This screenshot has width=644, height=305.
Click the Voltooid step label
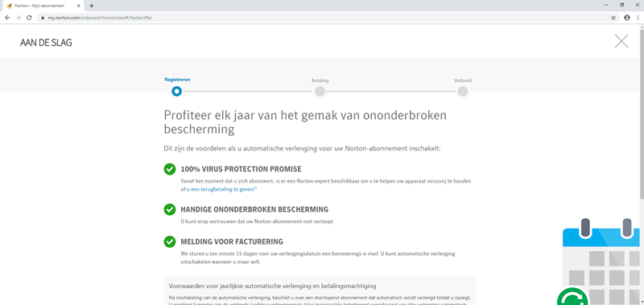pyautogui.click(x=462, y=80)
